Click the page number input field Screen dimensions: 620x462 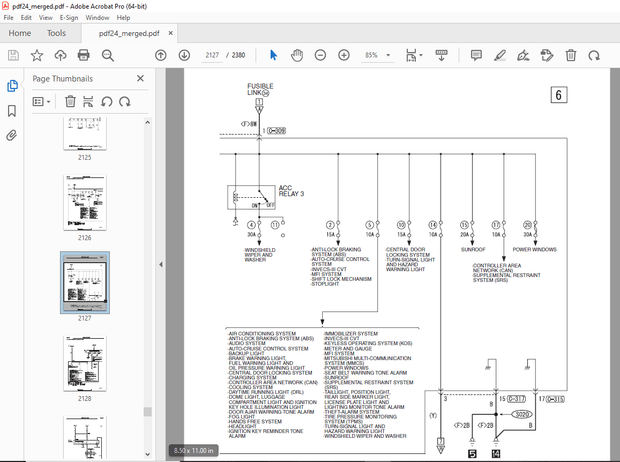(x=212, y=55)
